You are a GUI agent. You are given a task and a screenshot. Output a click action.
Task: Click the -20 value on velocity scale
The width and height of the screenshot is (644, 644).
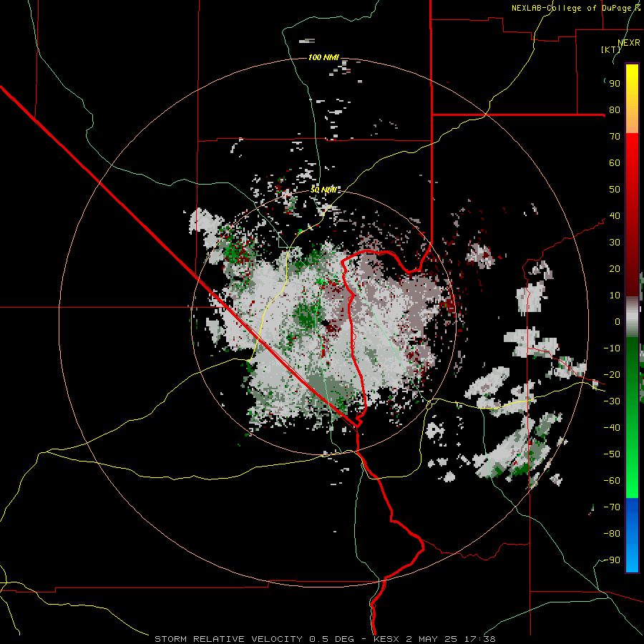pos(612,375)
